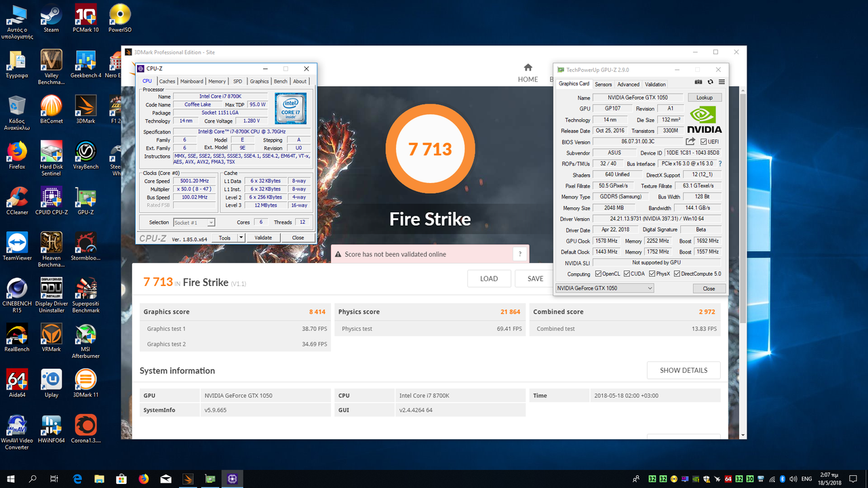Click the Bus Interface question mark help
The height and width of the screenshot is (488, 868).
click(719, 164)
